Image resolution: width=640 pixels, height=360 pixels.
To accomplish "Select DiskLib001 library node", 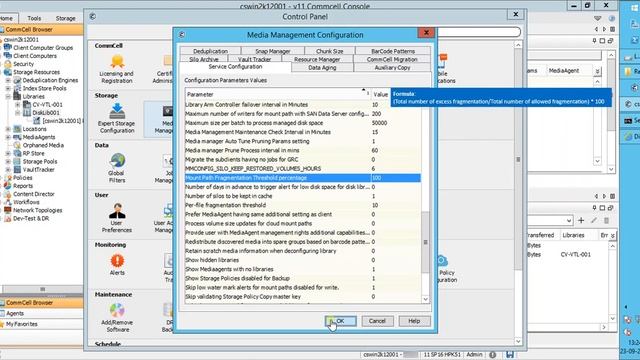I will pyautogui.click(x=46, y=113).
